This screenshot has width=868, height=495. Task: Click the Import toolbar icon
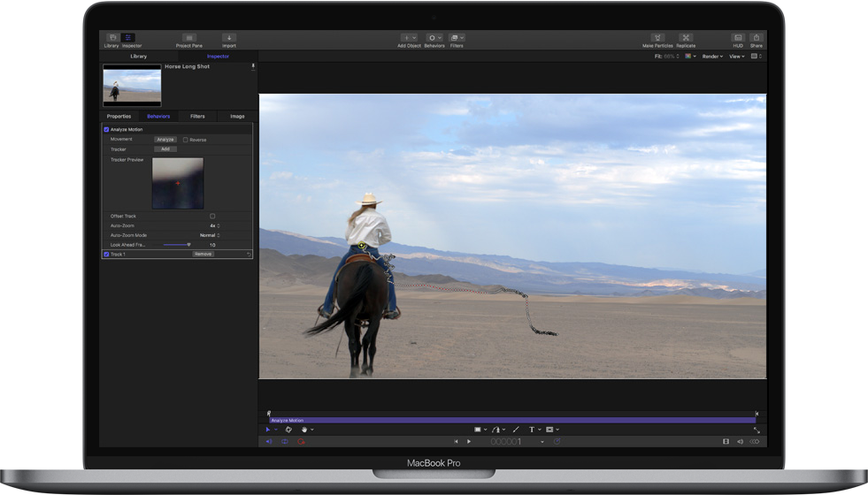(x=229, y=38)
